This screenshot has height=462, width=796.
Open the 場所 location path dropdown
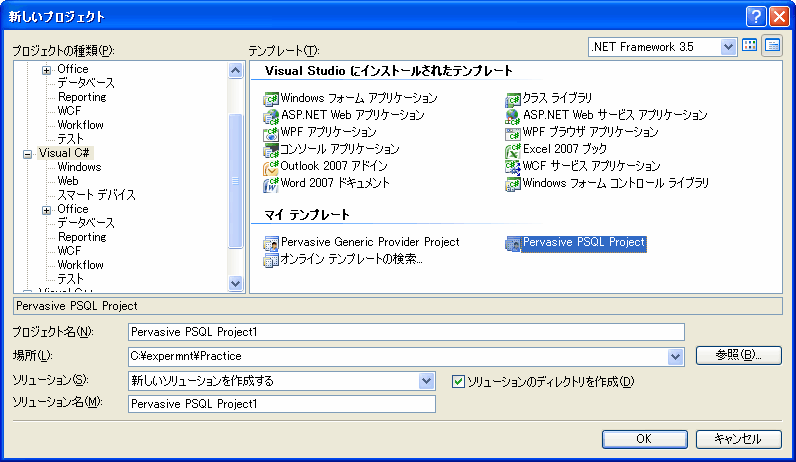[675, 356]
